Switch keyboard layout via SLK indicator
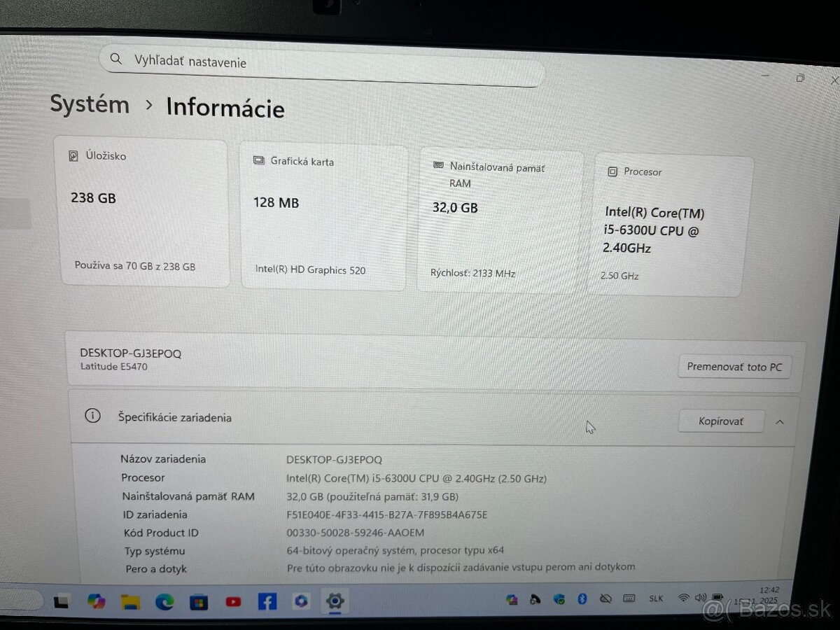 (x=655, y=598)
